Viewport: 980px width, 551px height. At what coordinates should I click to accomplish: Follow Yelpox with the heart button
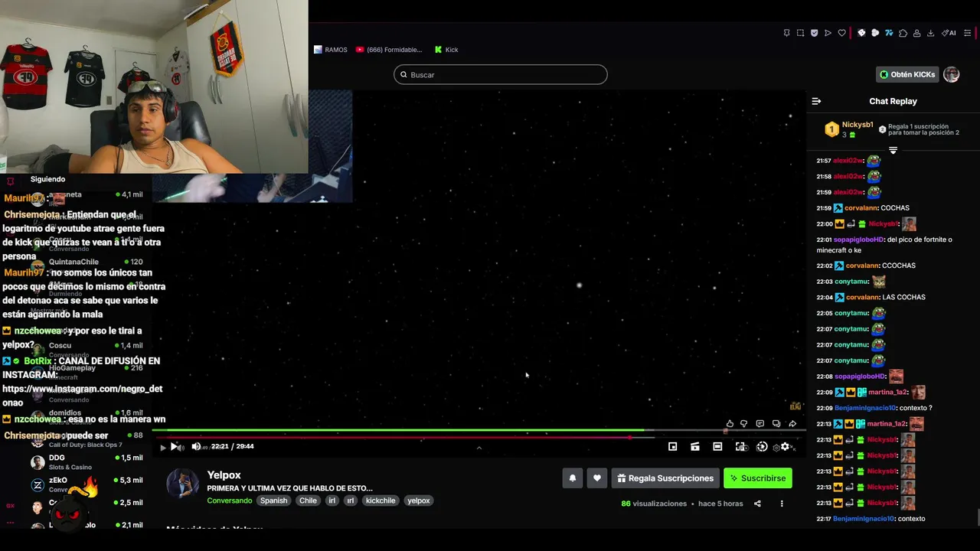coord(597,478)
